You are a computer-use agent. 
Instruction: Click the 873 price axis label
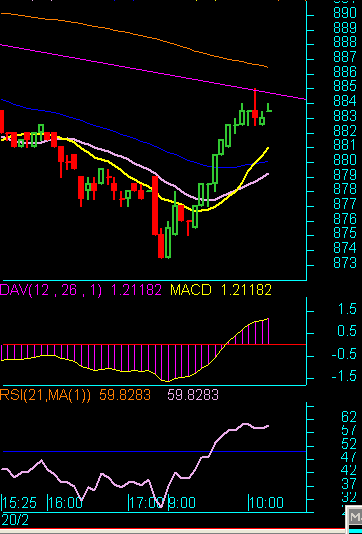click(x=345, y=263)
